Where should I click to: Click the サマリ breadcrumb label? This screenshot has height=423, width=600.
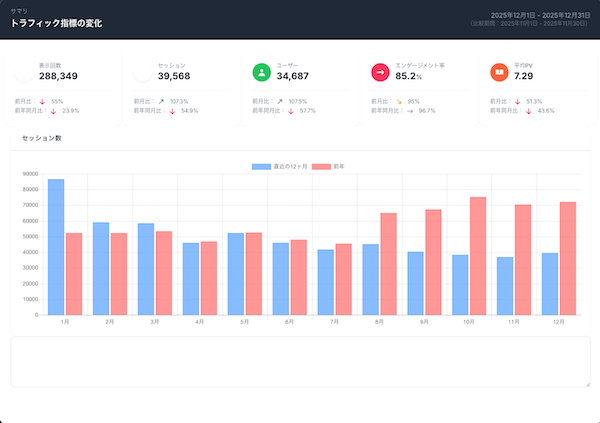coord(20,9)
